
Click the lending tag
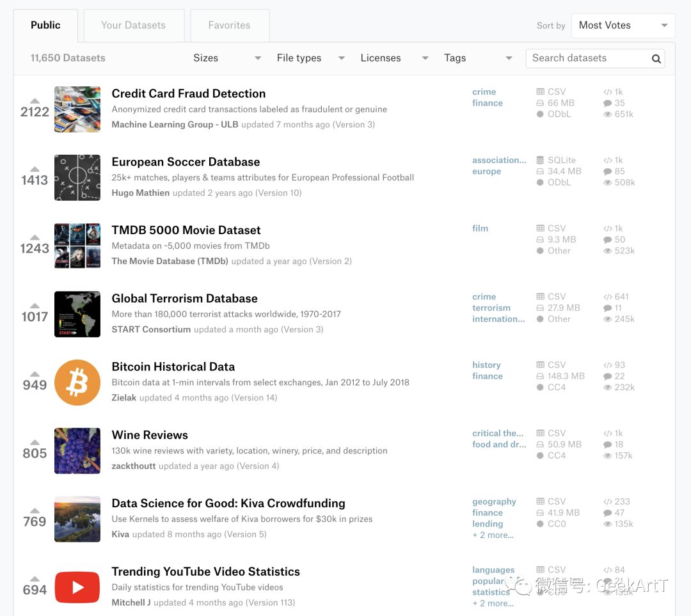click(x=488, y=524)
